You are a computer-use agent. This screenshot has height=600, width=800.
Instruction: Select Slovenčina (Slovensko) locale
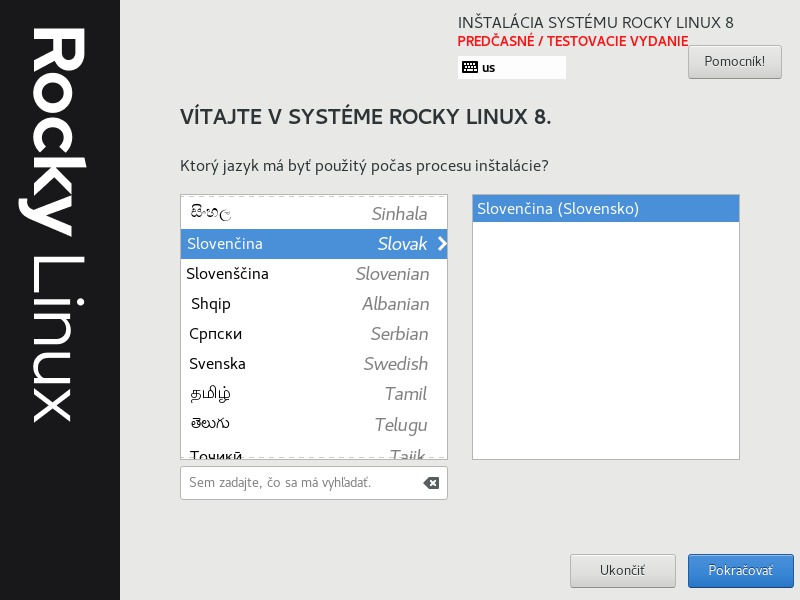(606, 209)
